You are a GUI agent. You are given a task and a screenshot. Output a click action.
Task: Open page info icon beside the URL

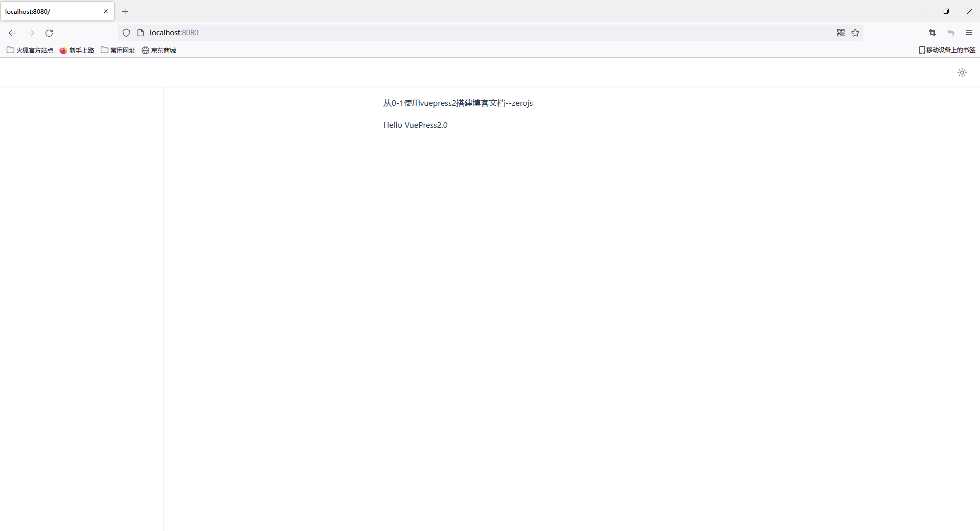141,33
